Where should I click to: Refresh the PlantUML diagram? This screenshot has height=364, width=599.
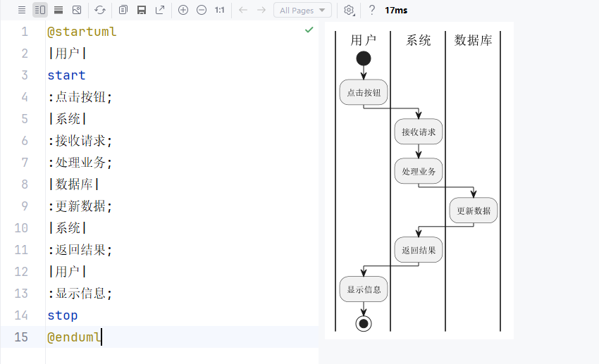100,11
